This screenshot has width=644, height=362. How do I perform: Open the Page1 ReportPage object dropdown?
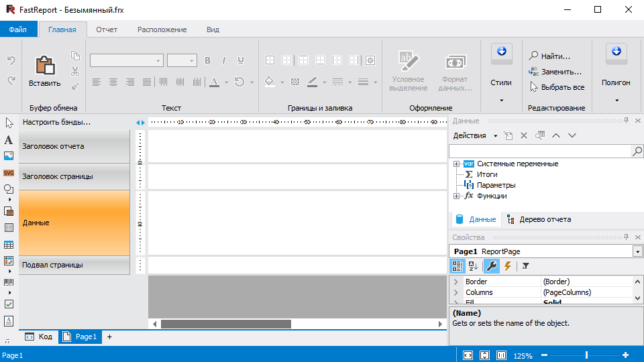(x=637, y=251)
